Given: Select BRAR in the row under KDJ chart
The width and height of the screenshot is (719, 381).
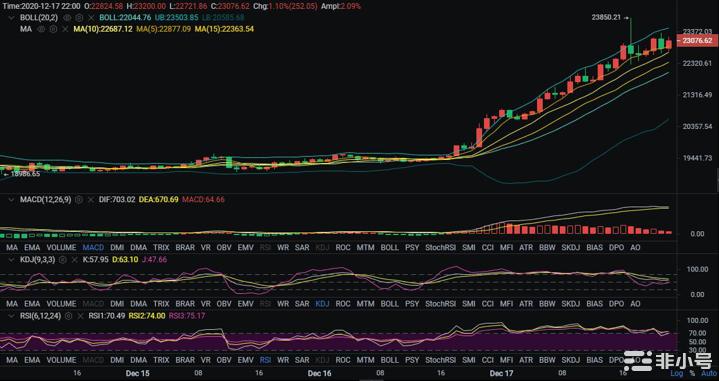Looking at the screenshot, I should [185, 304].
